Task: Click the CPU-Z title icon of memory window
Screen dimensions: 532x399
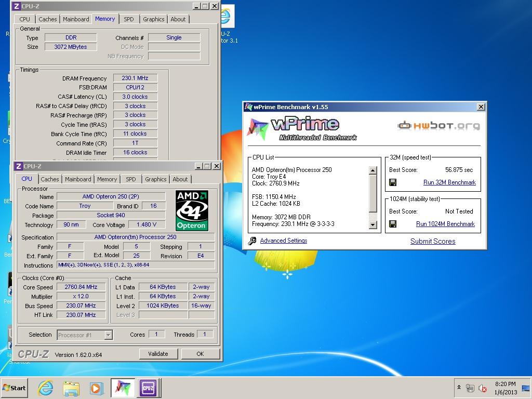Action: [16, 6]
